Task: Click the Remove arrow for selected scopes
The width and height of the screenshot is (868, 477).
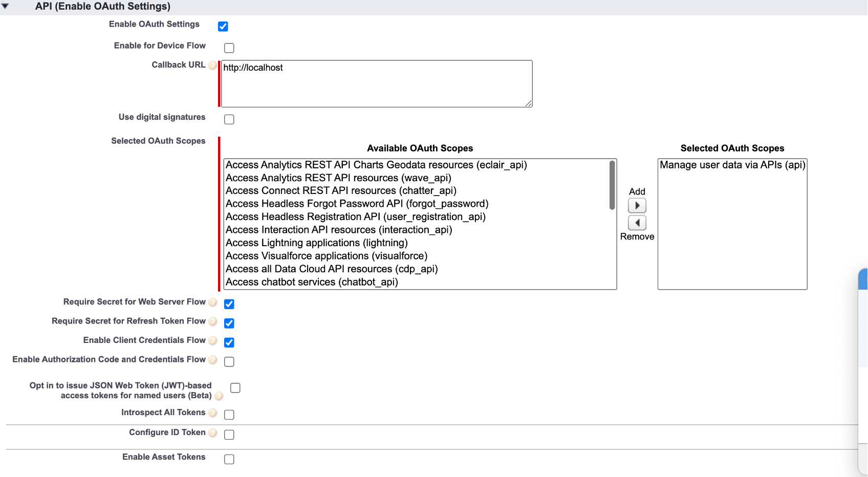Action: 637,223
